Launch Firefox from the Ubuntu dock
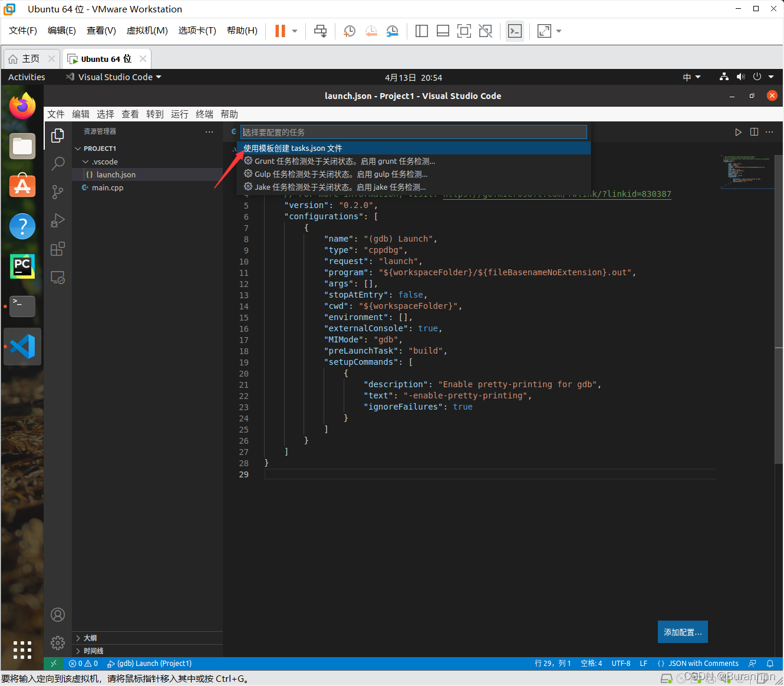 coord(22,106)
